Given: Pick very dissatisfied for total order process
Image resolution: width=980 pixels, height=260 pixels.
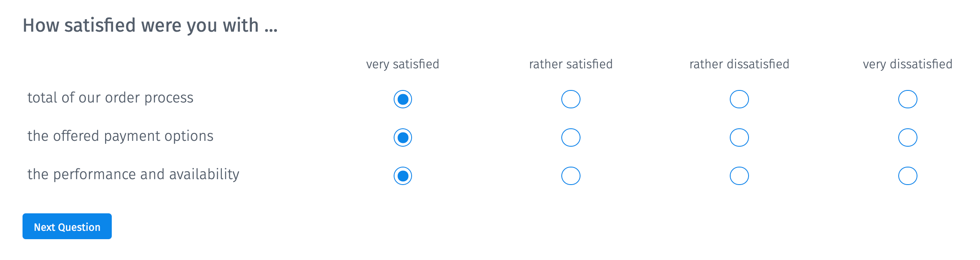Looking at the screenshot, I should click(x=908, y=99).
